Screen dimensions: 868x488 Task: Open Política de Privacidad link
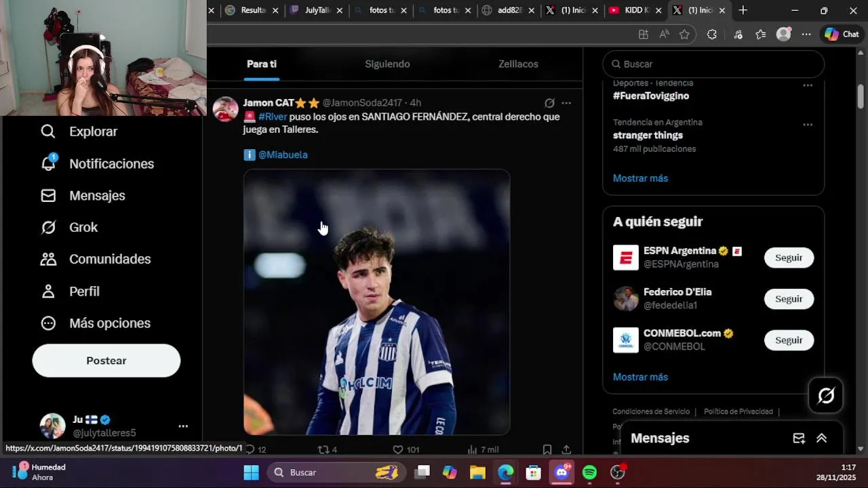coord(738,411)
